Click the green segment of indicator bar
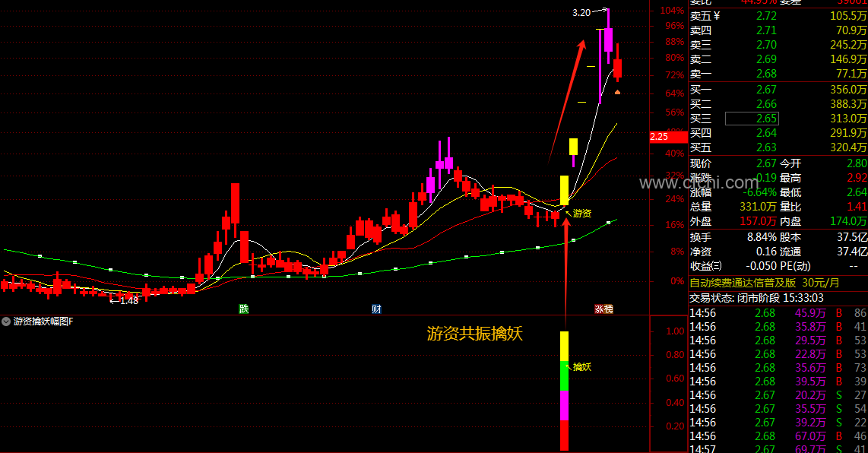This screenshot has width=868, height=453. click(x=564, y=376)
